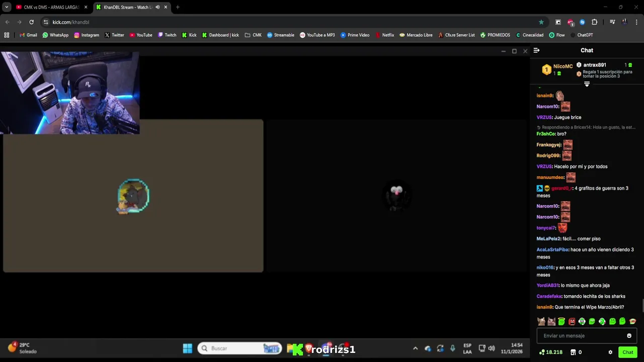
Task: Open a new browser tab
Action: [x=178, y=7]
